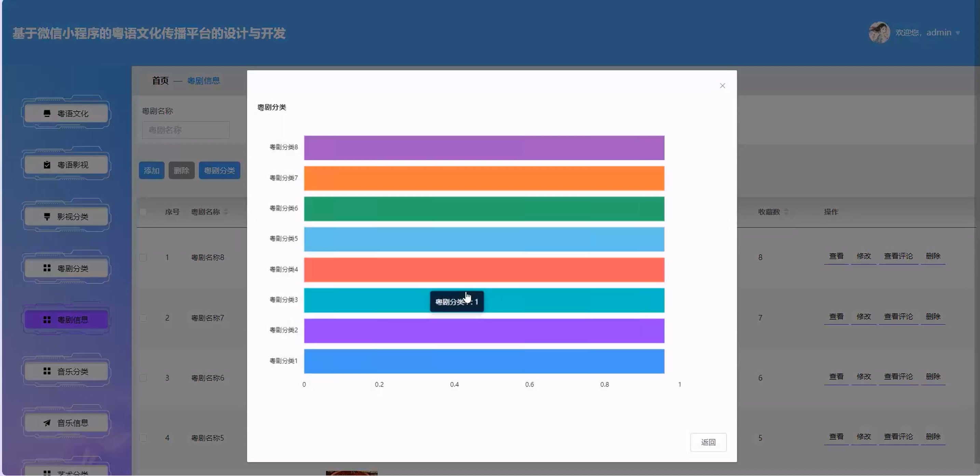Click the 粤剧分类 grid icon in sidebar
This screenshot has width=980, height=476.
click(x=47, y=268)
